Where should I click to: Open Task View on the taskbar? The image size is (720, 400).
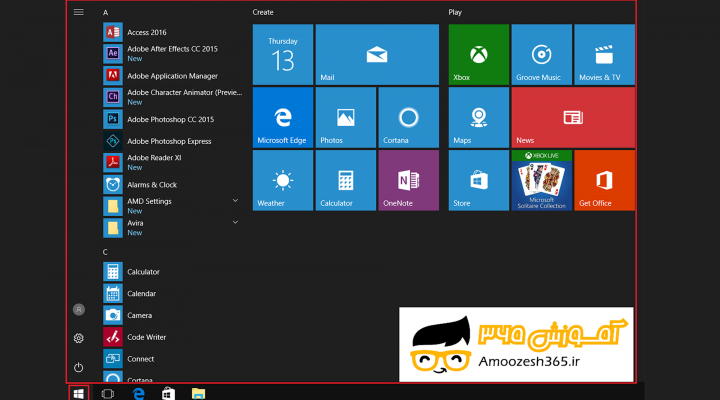click(x=107, y=394)
